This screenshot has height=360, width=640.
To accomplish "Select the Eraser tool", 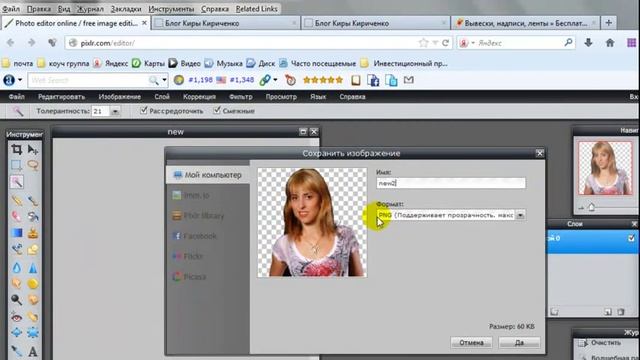I will [16, 216].
